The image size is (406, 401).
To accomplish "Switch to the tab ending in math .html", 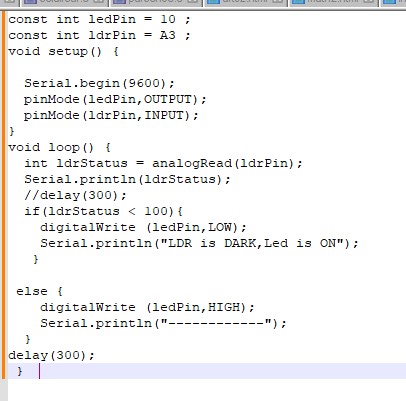I will point(333,3).
